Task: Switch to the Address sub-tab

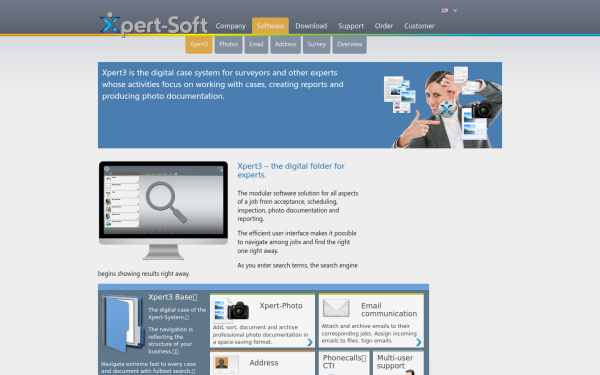Action: 285,44
